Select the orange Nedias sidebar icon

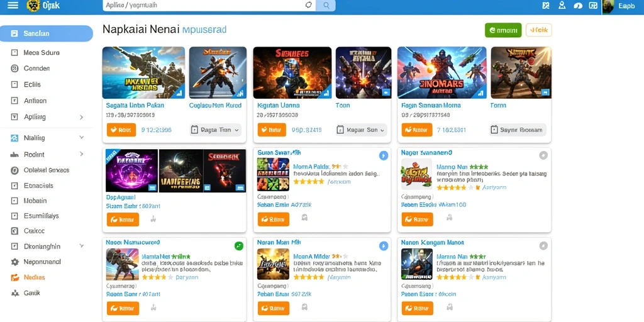pyautogui.click(x=15, y=277)
